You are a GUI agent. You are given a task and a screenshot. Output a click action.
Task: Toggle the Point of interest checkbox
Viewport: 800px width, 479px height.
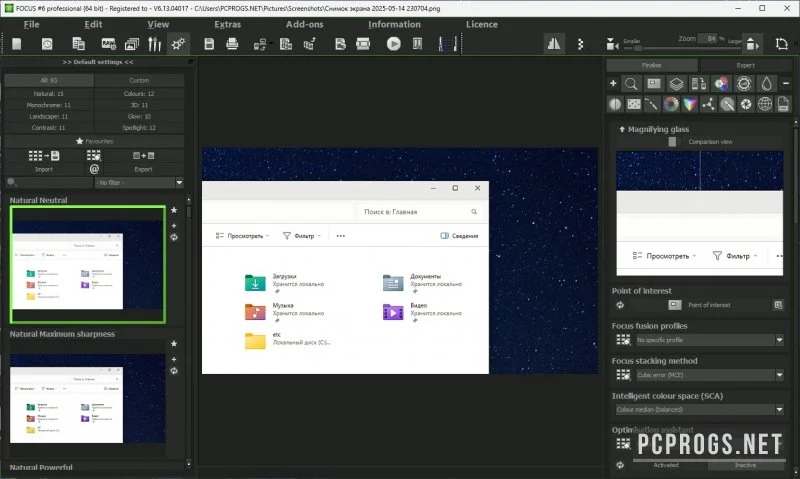[x=674, y=305]
